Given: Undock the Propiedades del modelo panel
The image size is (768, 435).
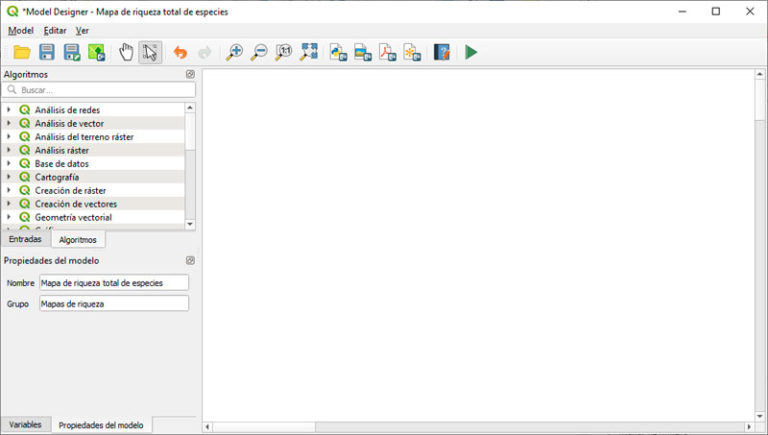Looking at the screenshot, I should (x=190, y=260).
